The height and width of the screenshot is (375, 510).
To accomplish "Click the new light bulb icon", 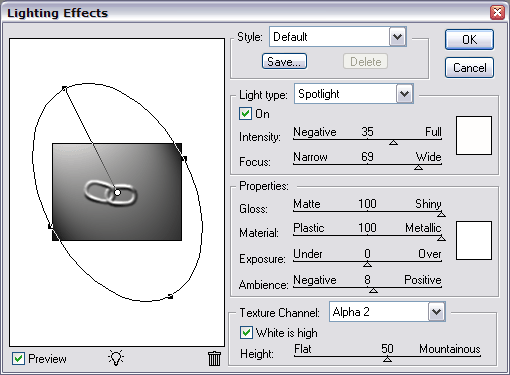I will [x=116, y=358].
